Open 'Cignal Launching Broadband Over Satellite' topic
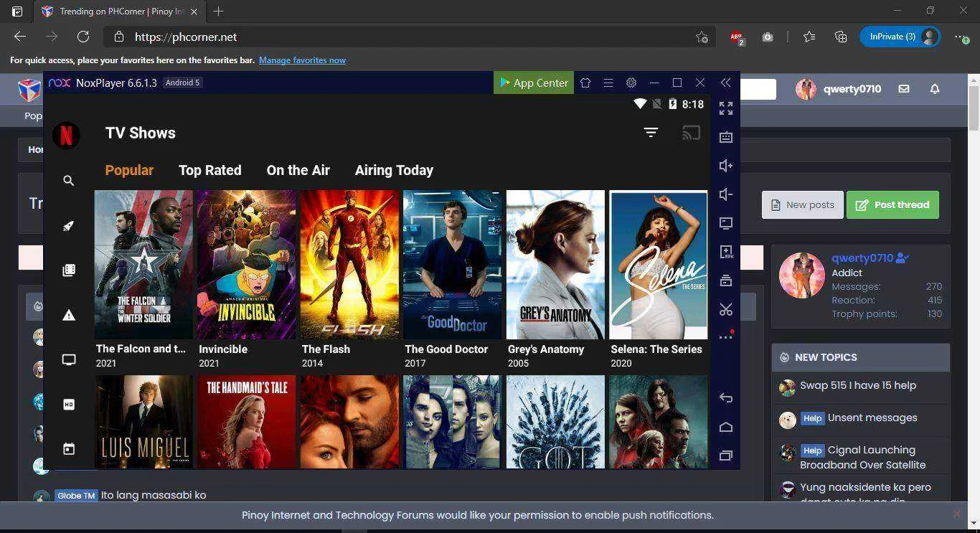The height and width of the screenshot is (533, 980). click(x=862, y=457)
